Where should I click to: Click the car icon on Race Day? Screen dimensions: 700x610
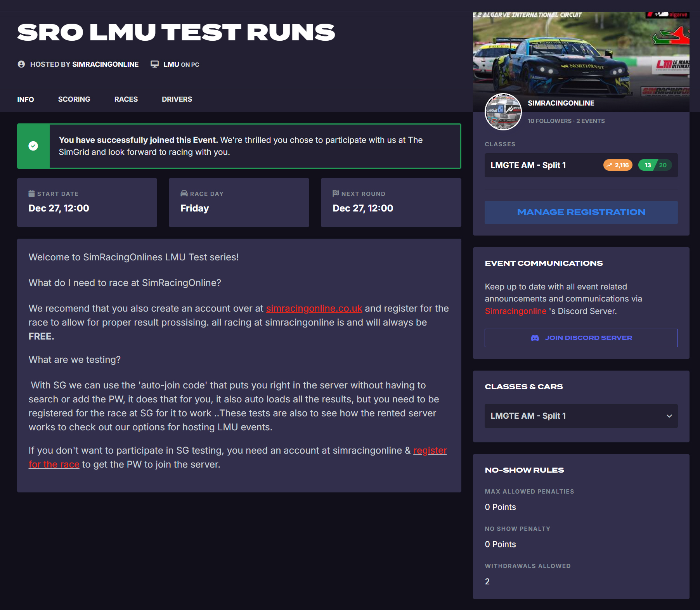click(184, 193)
